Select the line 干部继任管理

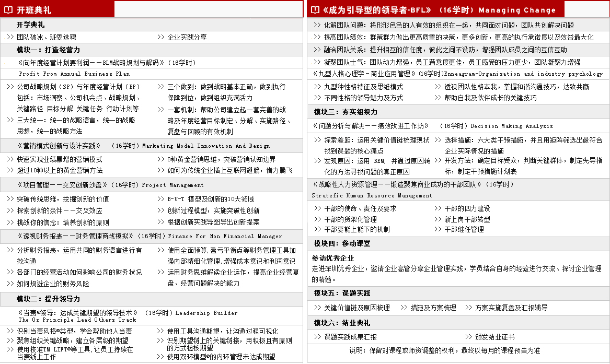coord(464,230)
